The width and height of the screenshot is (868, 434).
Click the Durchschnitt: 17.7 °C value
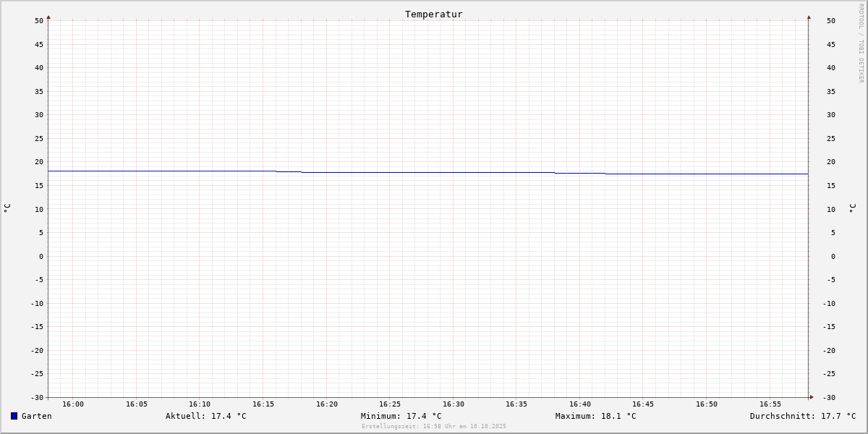coord(803,416)
